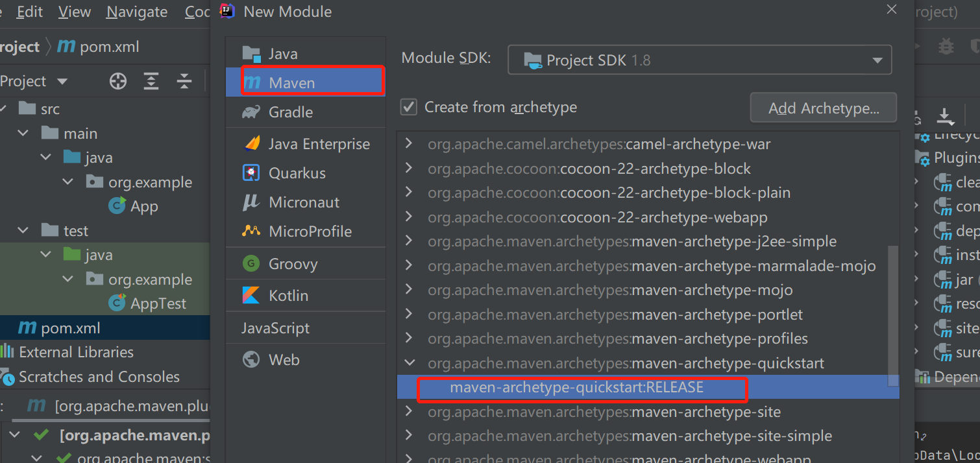
Task: Select pom.xml file in project tree
Action: pos(71,328)
